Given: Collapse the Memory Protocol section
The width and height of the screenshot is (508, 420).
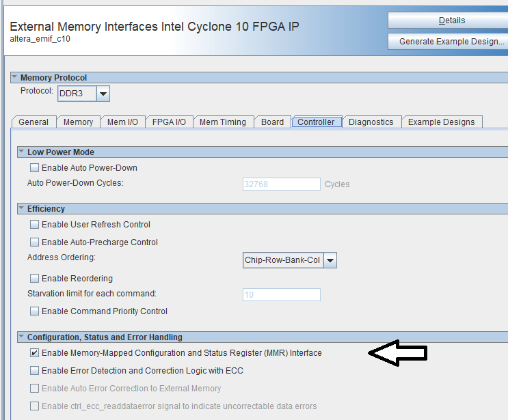Looking at the screenshot, I should (14, 77).
